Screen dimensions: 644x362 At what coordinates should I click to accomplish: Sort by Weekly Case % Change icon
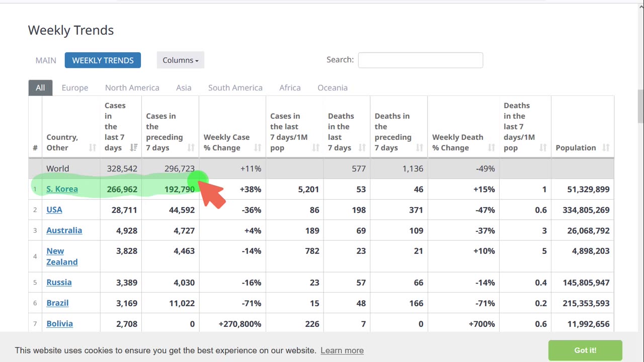pos(258,148)
